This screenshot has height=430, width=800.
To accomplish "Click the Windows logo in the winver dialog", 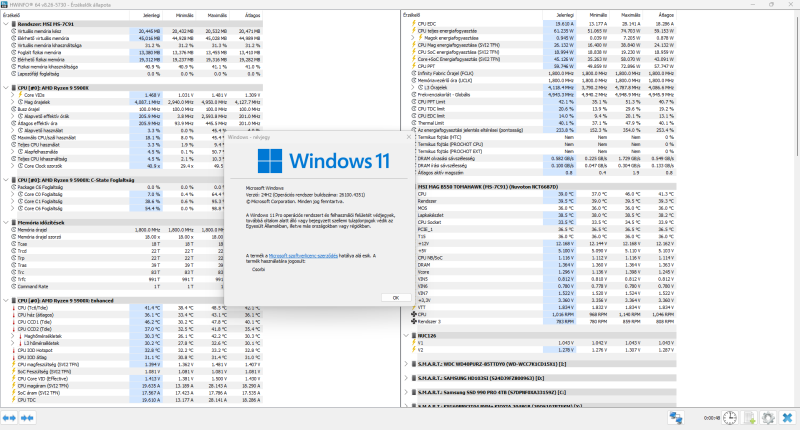I will (x=270, y=161).
